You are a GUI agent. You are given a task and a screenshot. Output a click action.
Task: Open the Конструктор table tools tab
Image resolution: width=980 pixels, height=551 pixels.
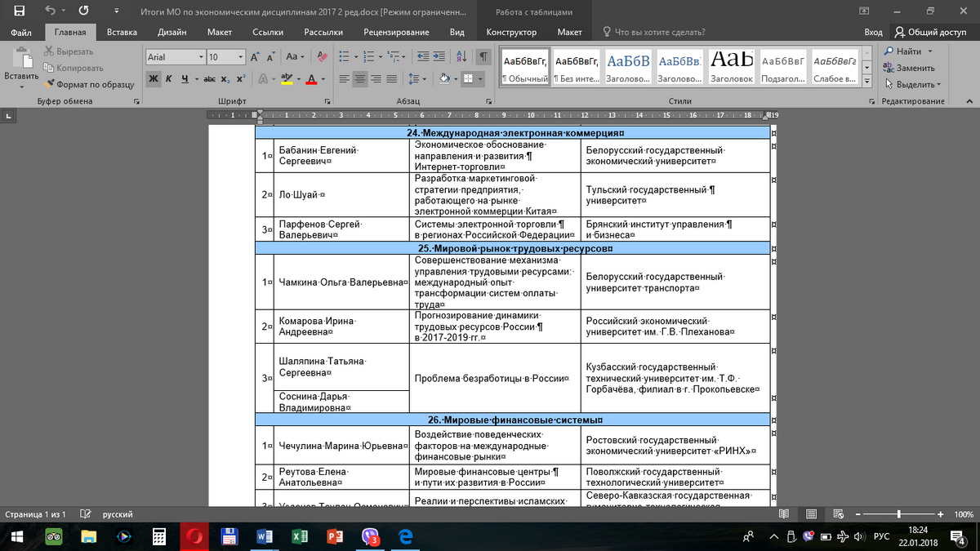click(511, 33)
